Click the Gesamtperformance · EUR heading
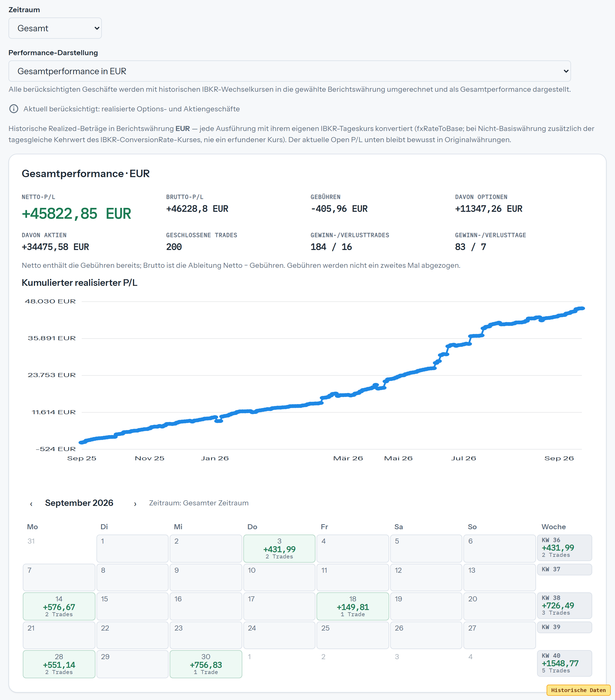Screen dimensions: 615x700 coord(86,174)
